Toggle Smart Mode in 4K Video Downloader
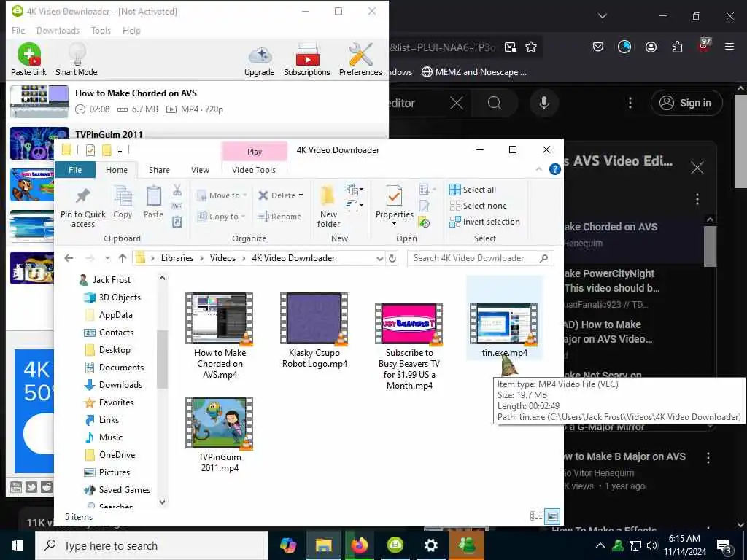The width and height of the screenshot is (747, 560). [x=76, y=60]
